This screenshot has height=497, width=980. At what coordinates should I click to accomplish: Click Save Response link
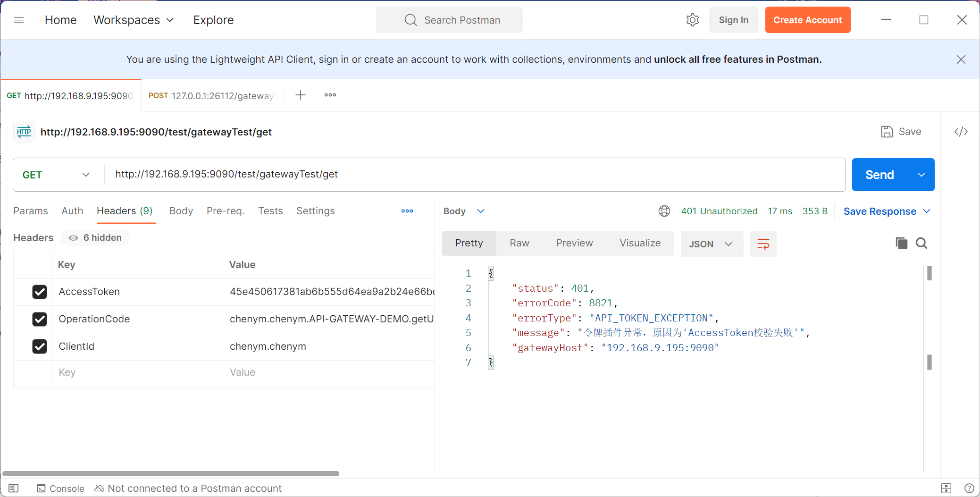click(x=879, y=211)
